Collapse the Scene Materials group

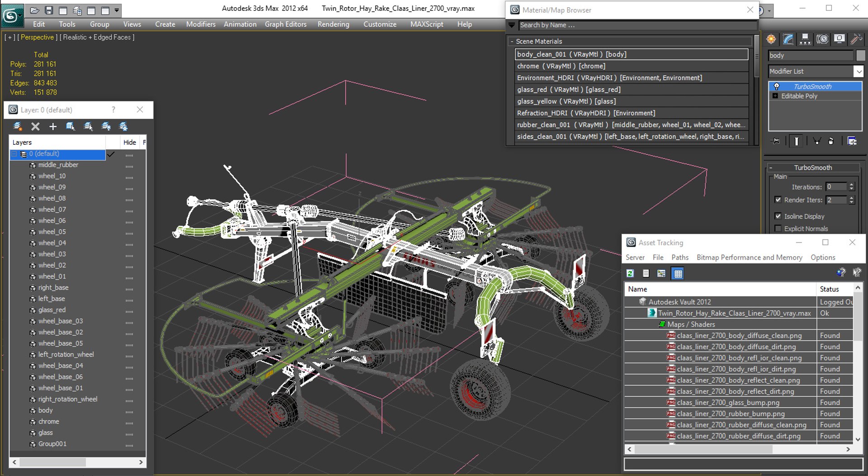(x=512, y=41)
